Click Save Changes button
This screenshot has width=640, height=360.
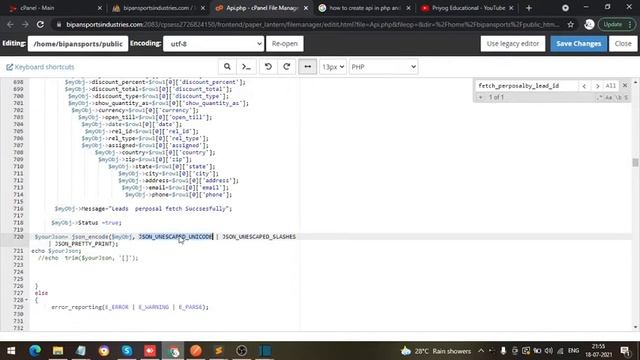click(578, 44)
